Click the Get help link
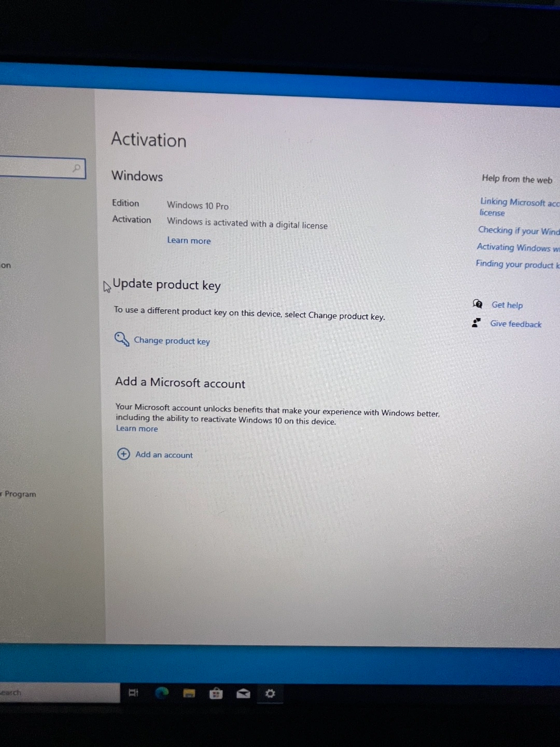 507,305
